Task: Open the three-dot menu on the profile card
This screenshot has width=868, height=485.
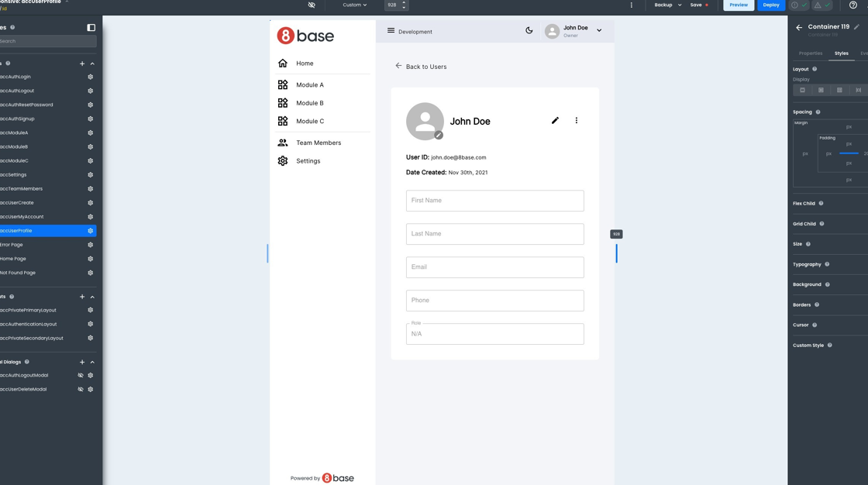Action: [x=577, y=121]
